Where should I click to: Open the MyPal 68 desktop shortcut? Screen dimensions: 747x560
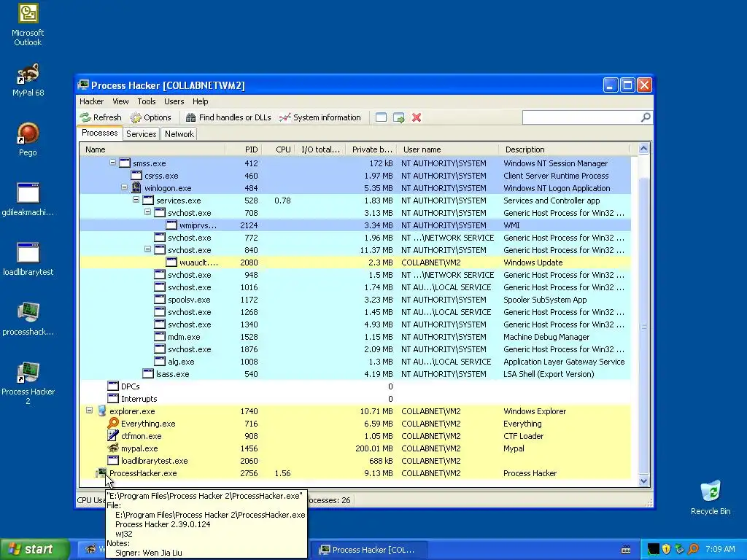tap(28, 80)
